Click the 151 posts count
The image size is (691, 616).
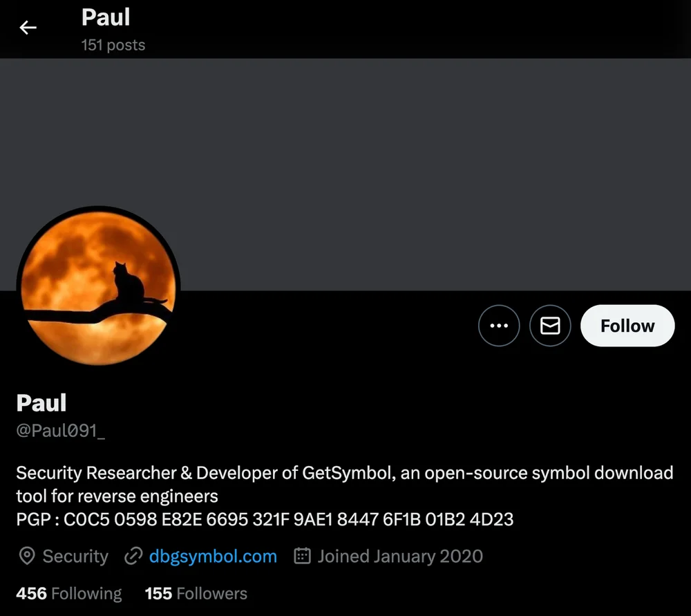coord(113,45)
